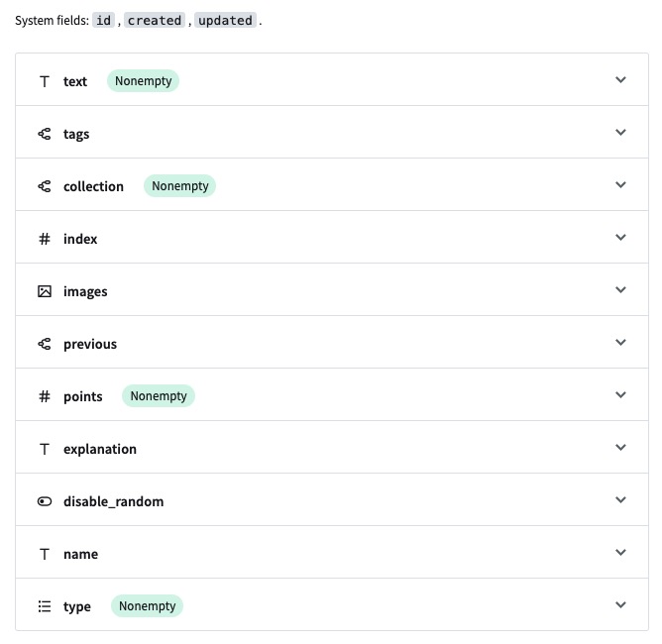This screenshot has height=644, width=662.
Task: Click the Nonempty badge on collection
Action: pyautogui.click(x=179, y=186)
